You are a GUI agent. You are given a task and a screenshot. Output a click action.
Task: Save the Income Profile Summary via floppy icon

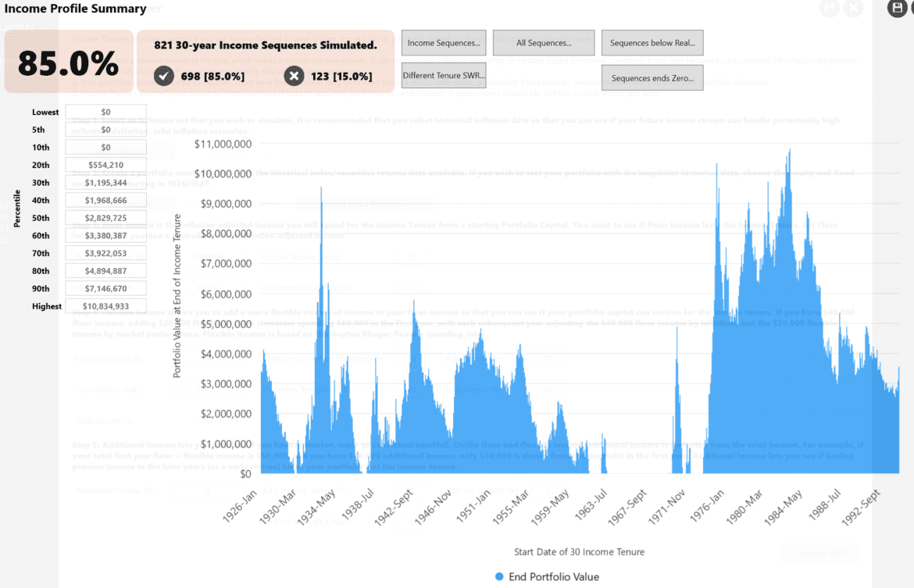point(898,9)
